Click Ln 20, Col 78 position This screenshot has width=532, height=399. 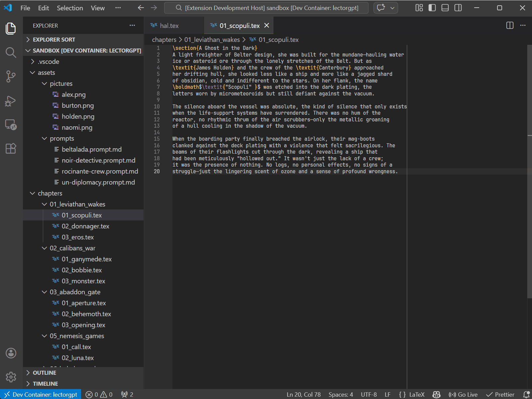click(304, 394)
